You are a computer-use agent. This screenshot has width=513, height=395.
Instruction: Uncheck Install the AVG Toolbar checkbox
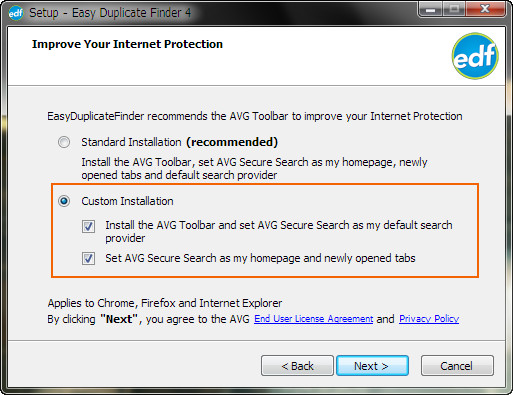[88, 226]
